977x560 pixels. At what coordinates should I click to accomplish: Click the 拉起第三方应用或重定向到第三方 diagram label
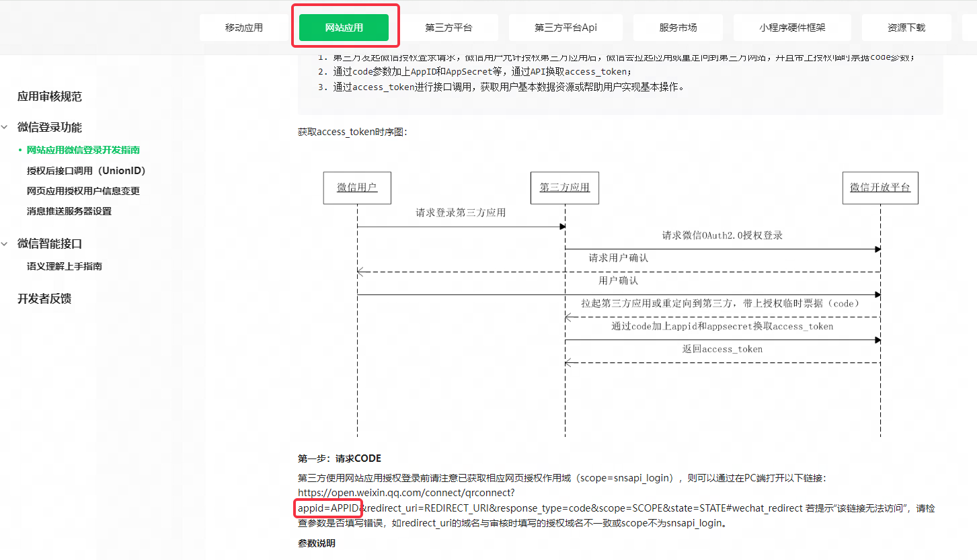[720, 303]
